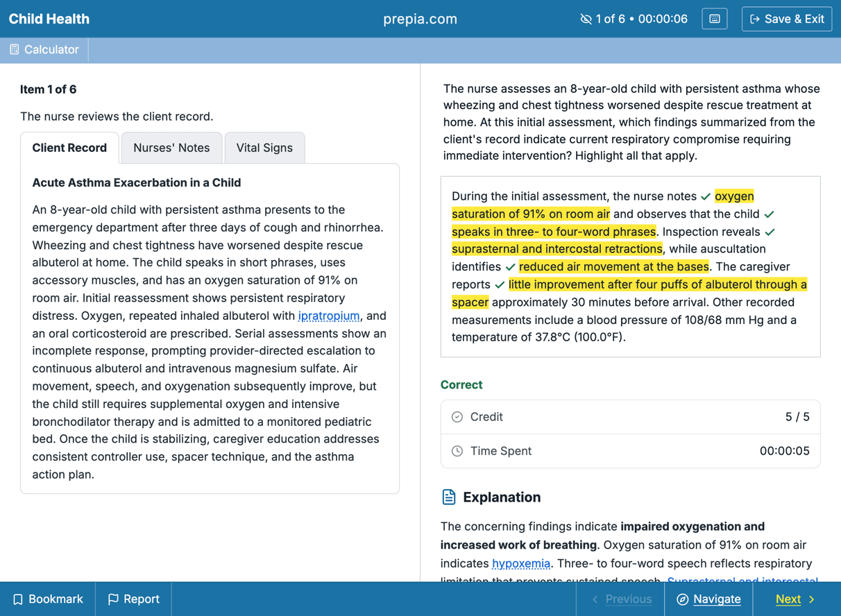This screenshot has width=841, height=616.
Task: Select highlighted phrase 'reduced air movement at the bases'
Action: (x=614, y=266)
